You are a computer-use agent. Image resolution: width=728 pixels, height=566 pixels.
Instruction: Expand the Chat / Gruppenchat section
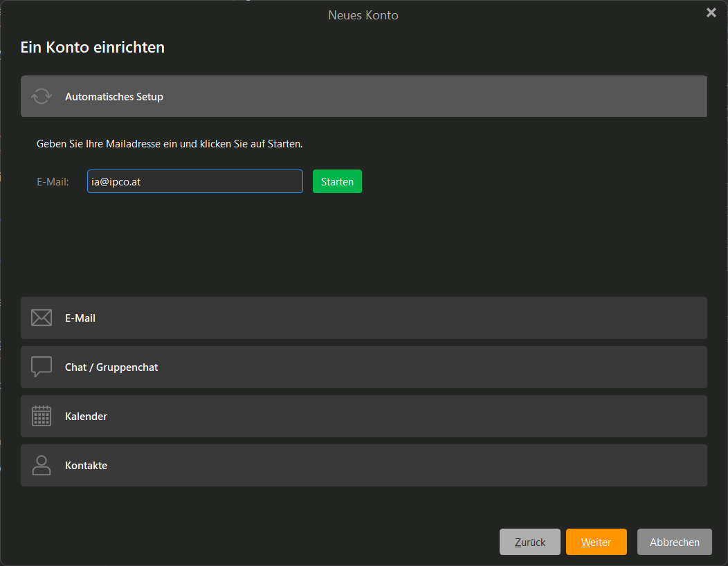tap(364, 367)
